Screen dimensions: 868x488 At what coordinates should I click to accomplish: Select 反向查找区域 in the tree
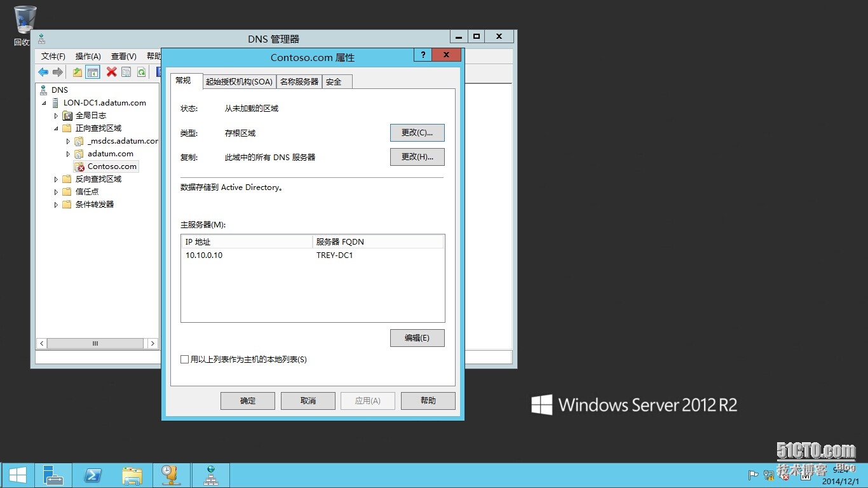point(98,179)
